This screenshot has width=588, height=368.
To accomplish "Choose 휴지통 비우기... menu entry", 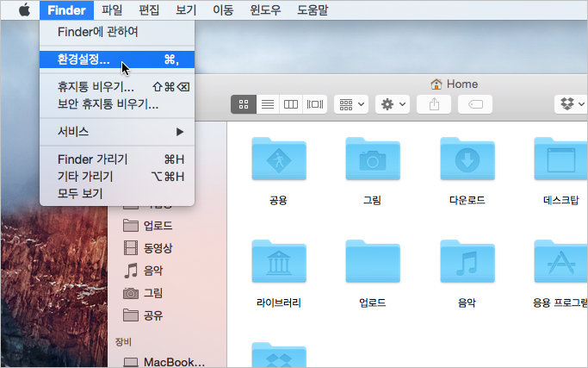I will (117, 87).
